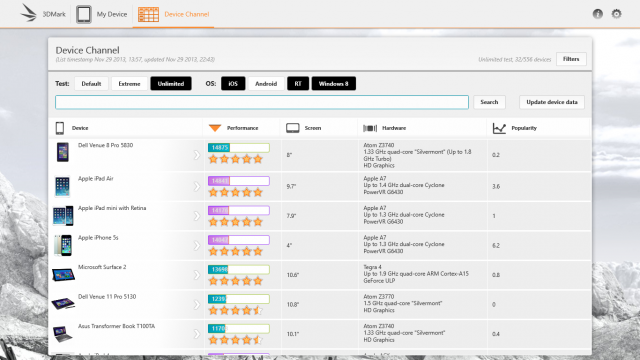The width and height of the screenshot is (640, 360).
Task: Toggle the Windows 8 OS filter
Action: [333, 84]
